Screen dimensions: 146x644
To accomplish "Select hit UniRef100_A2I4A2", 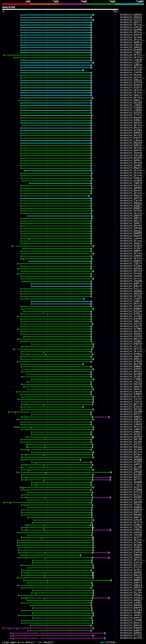I will 131,37.
